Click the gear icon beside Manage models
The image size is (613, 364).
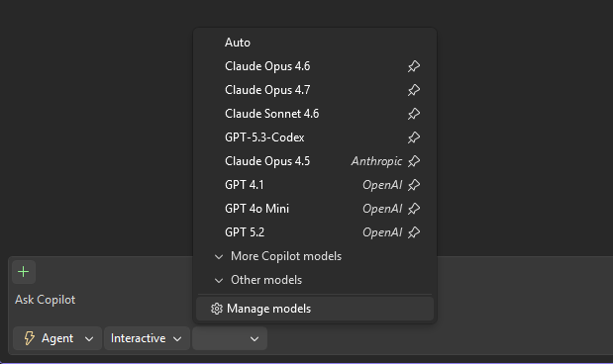216,309
